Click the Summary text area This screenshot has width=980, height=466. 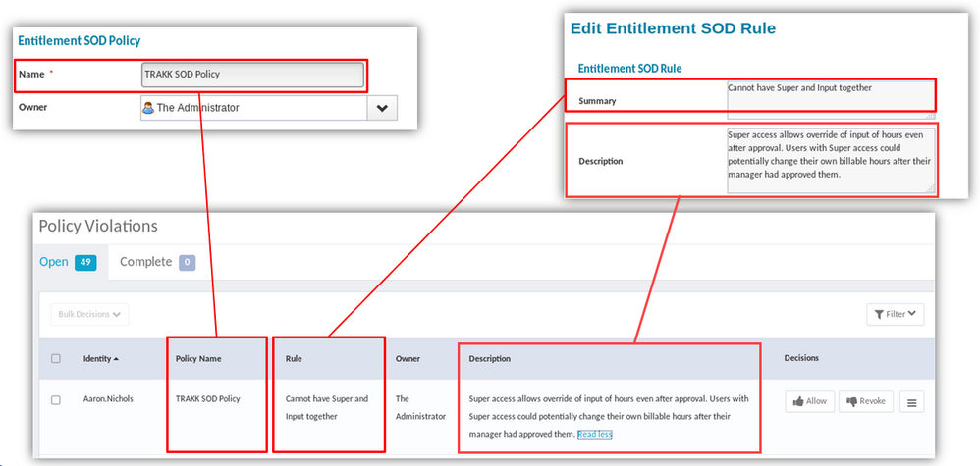click(x=831, y=95)
